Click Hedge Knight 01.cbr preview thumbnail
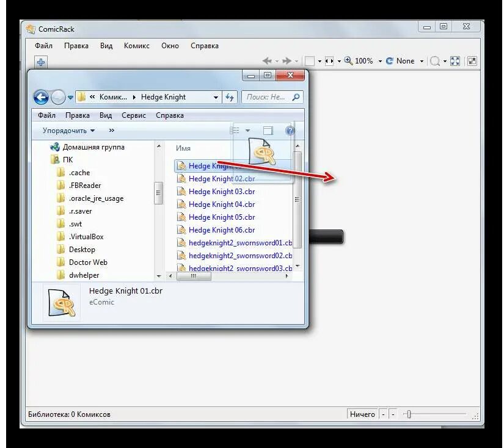 click(62, 303)
